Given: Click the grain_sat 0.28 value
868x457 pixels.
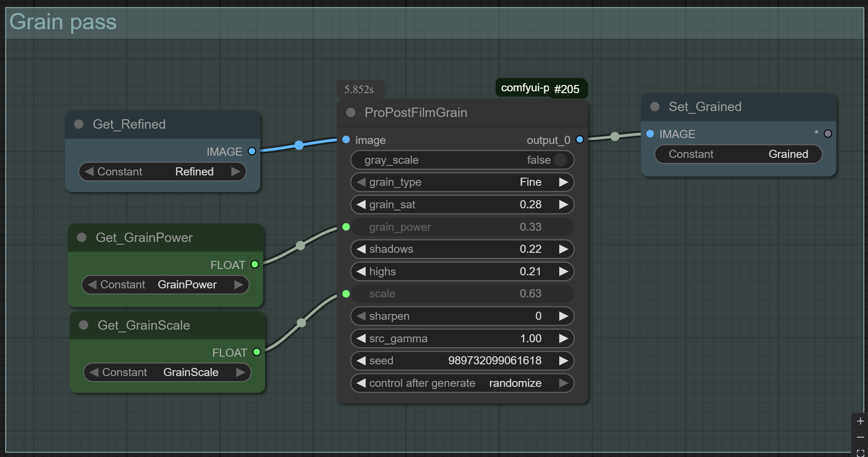Looking at the screenshot, I should 530,204.
